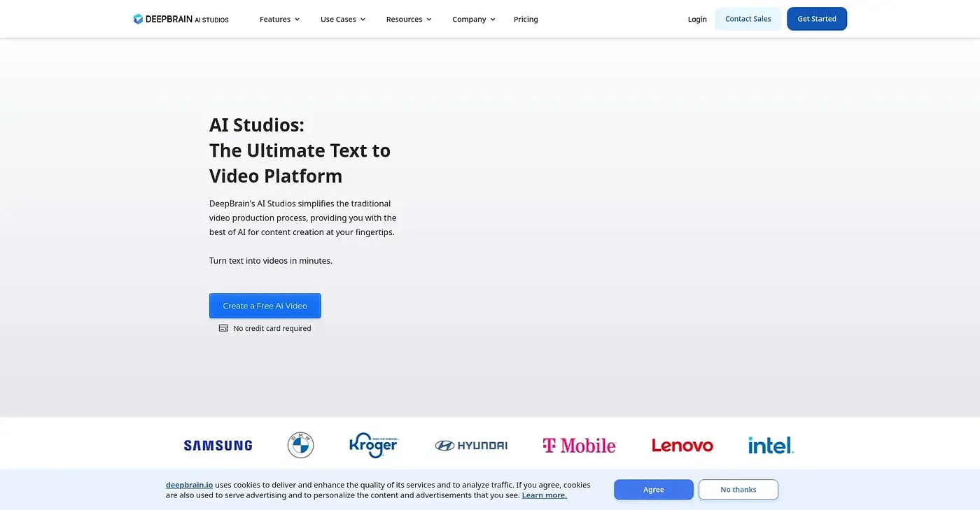980x510 pixels.
Task: Click the Get Started button
Action: pos(817,19)
